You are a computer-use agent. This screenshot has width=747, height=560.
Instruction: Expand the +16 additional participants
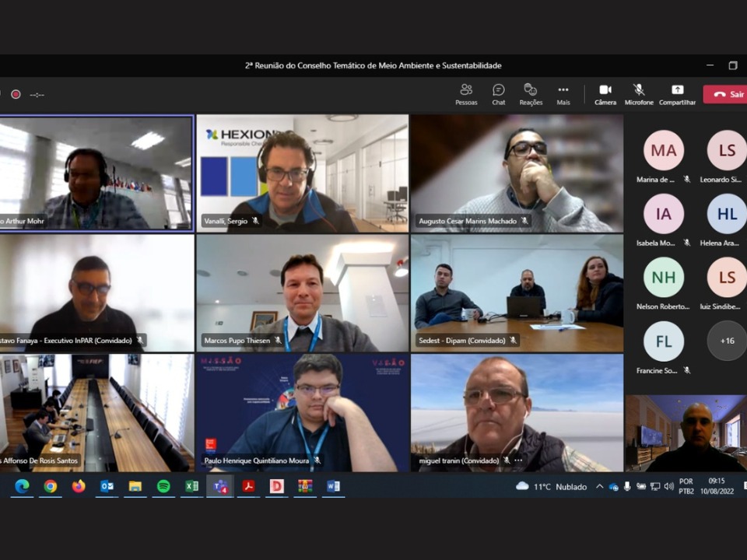727,341
